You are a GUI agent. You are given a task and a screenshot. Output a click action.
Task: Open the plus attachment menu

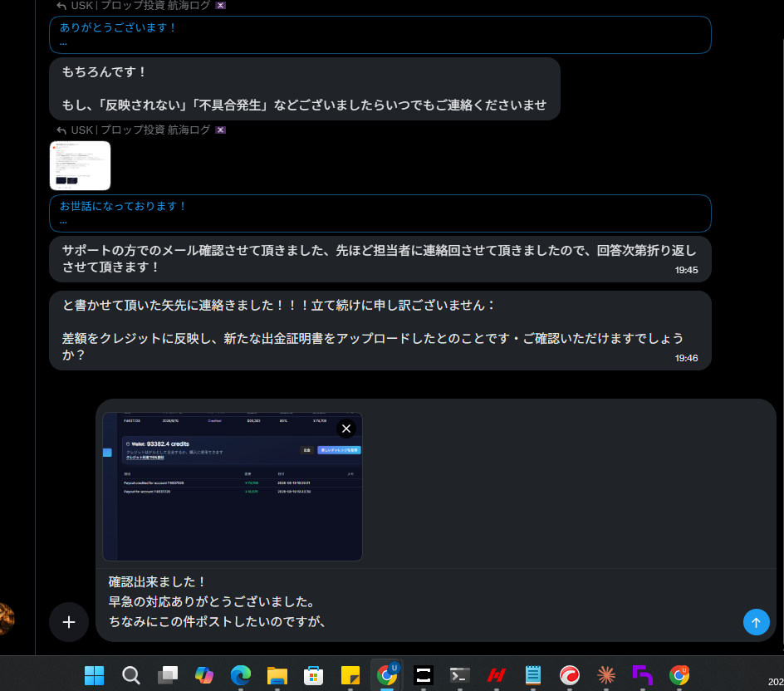pos(69,622)
